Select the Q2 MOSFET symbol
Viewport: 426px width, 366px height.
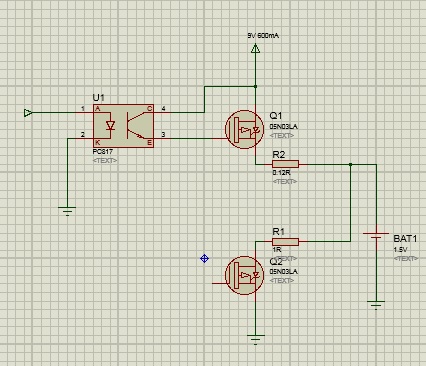[244, 275]
